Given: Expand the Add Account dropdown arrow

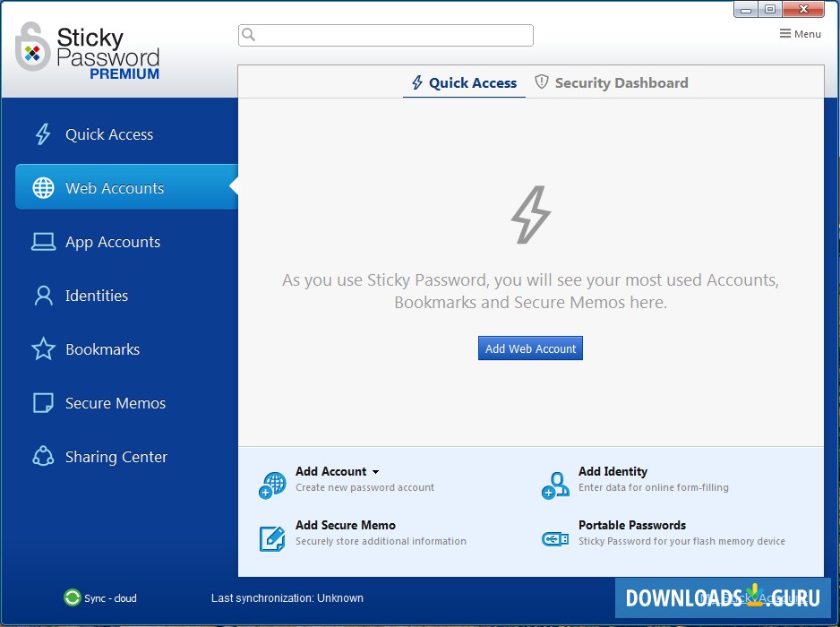Looking at the screenshot, I should tap(375, 472).
